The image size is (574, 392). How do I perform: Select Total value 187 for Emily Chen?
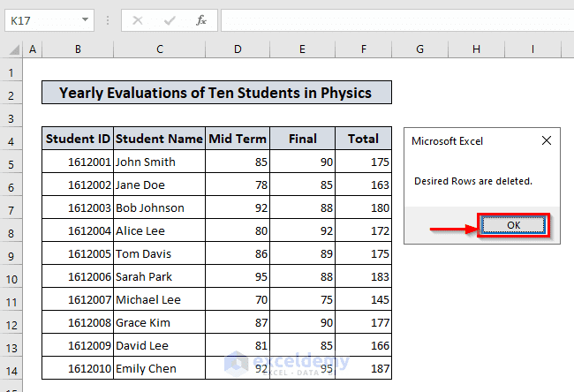[x=364, y=368]
